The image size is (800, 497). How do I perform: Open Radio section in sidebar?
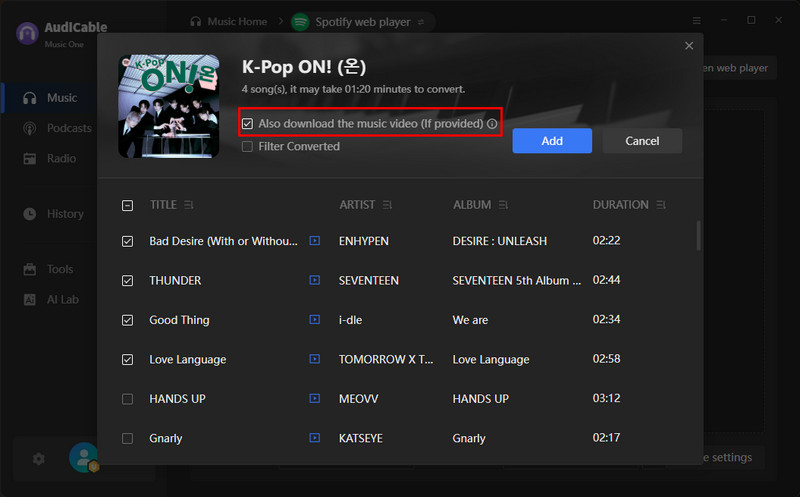[x=49, y=159]
